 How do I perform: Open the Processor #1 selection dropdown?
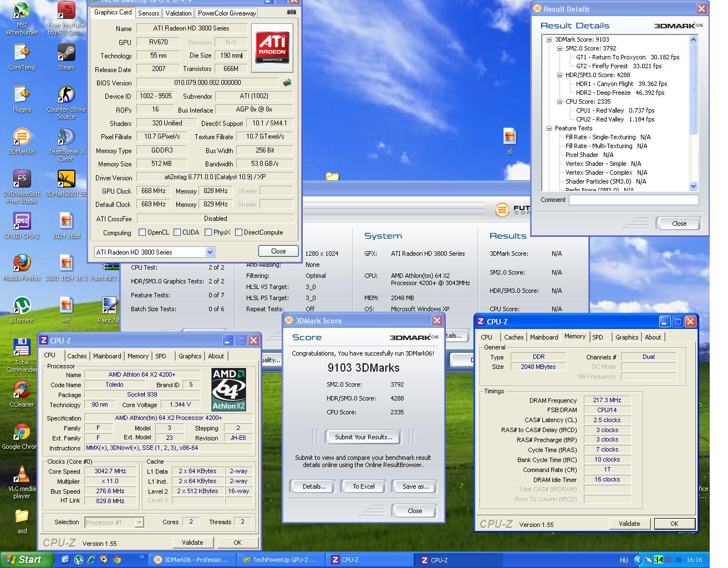[x=139, y=523]
